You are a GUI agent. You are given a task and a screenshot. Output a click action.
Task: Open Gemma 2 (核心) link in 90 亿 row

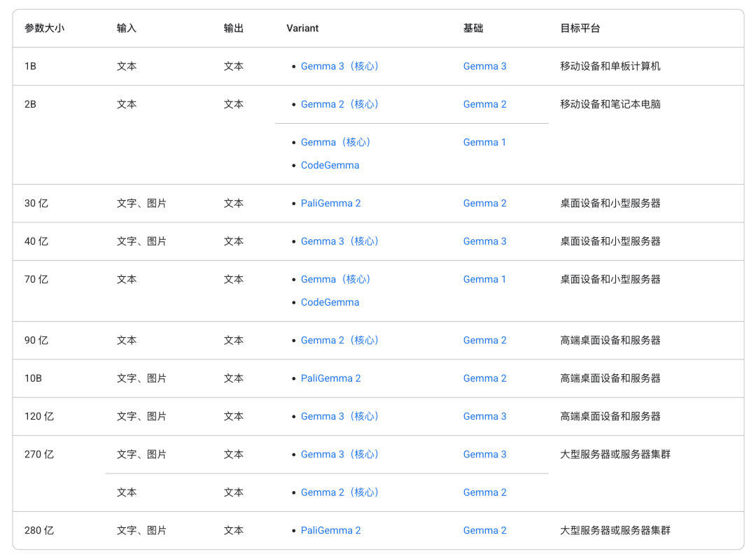coord(340,340)
